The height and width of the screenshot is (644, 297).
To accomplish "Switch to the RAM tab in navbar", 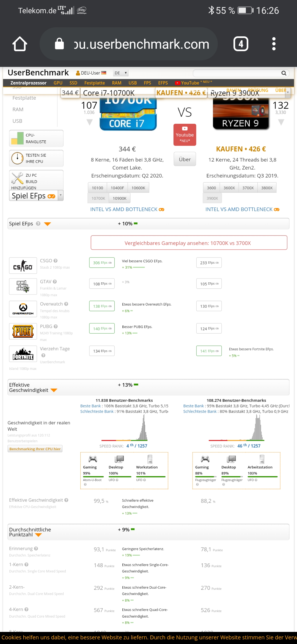I will 117,83.
